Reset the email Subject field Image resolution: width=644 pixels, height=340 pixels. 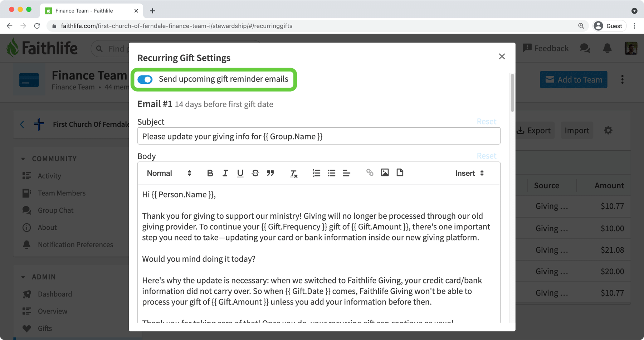pos(486,122)
